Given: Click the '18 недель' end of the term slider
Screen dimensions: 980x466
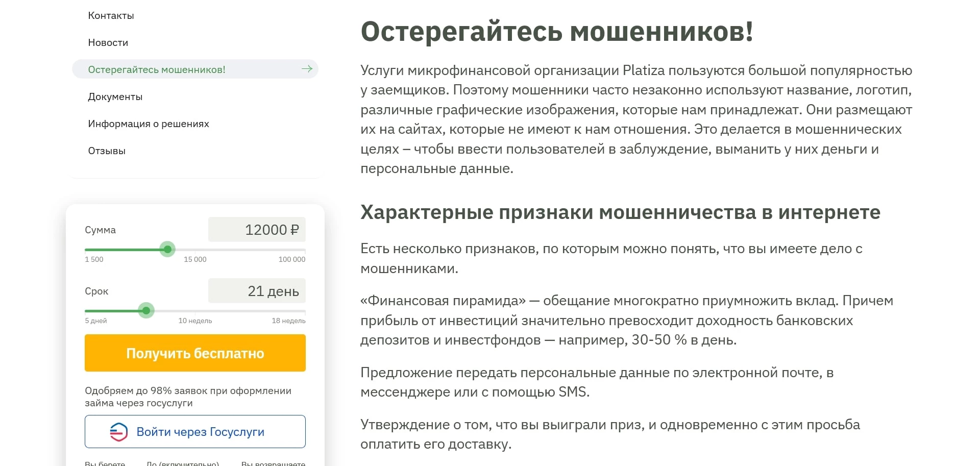Looking at the screenshot, I should [289, 321].
